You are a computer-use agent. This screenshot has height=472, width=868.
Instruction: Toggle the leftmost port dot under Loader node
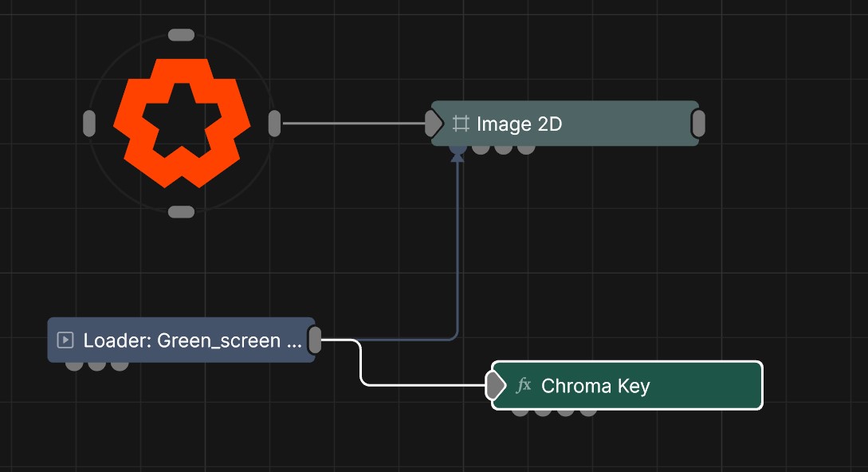coord(75,365)
